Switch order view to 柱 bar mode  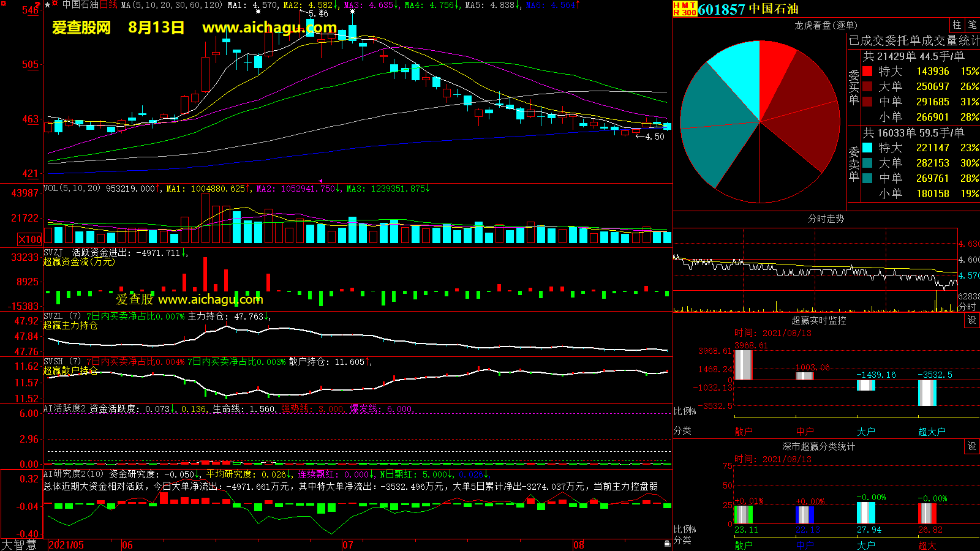[x=957, y=25]
